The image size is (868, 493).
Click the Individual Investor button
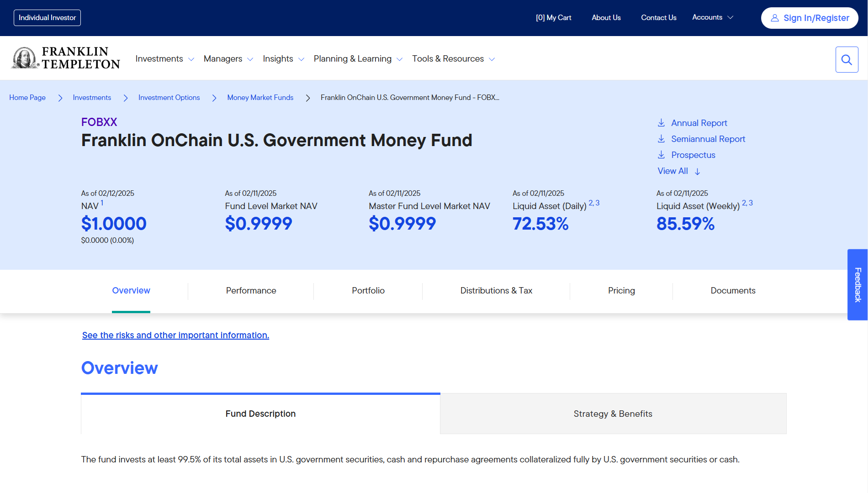47,18
